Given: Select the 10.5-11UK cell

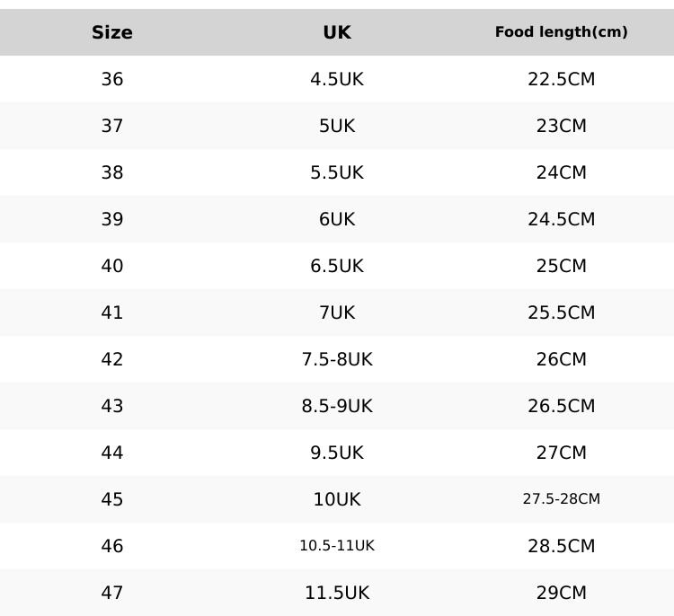Looking at the screenshot, I should pyautogui.click(x=337, y=546).
